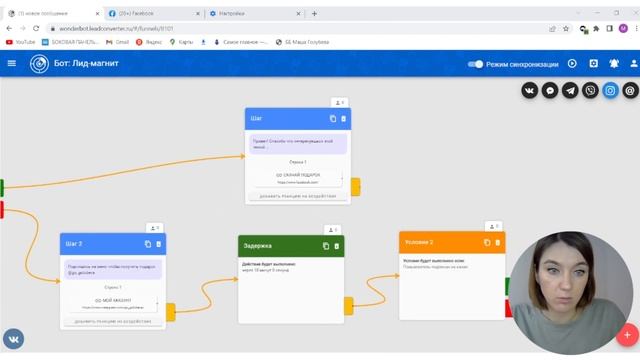Click the Шаг 2 block header title
This screenshot has height=360, width=640.
click(x=74, y=244)
